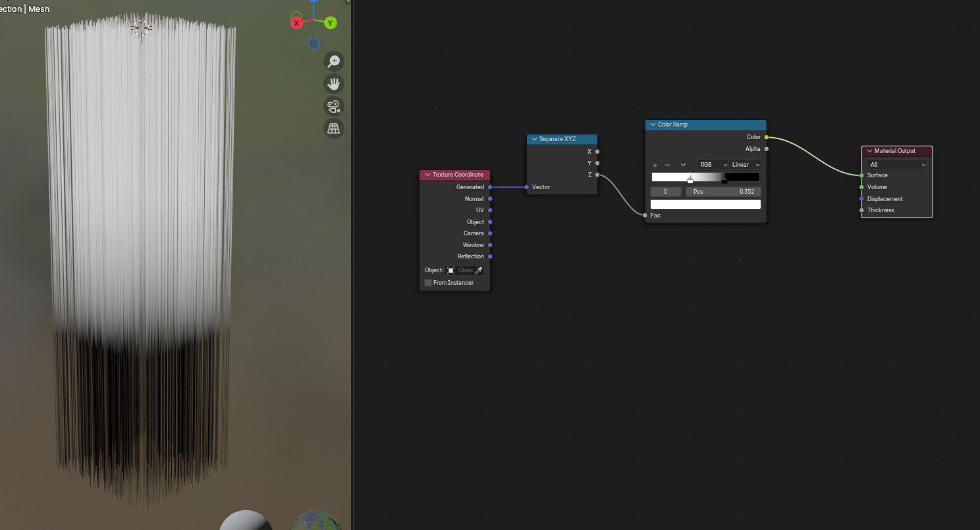Click the Y output socket on Separate XYZ
The width and height of the screenshot is (980, 530).
(597, 163)
